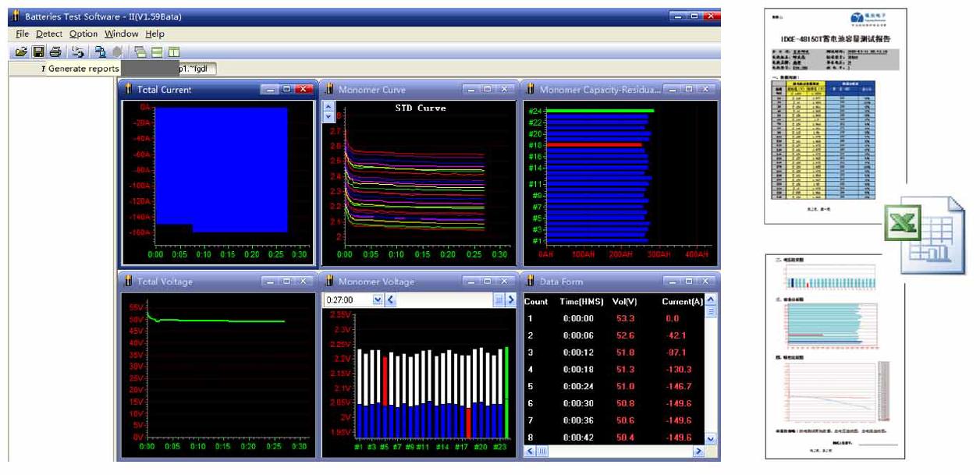Open the File menu

22,34
